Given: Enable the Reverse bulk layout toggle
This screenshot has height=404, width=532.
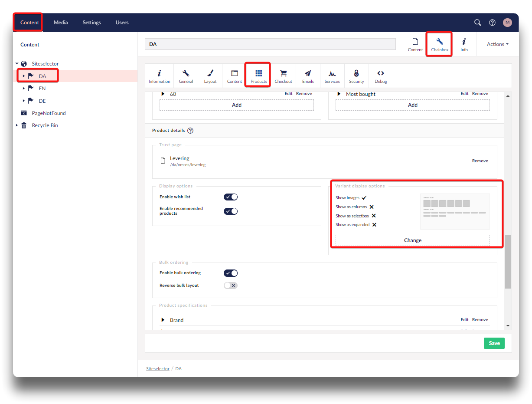Looking at the screenshot, I should point(231,286).
